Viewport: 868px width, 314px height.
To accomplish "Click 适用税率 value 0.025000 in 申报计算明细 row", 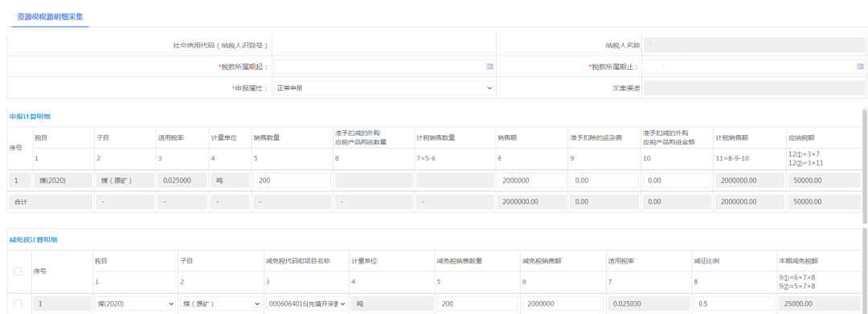I will click(x=182, y=180).
